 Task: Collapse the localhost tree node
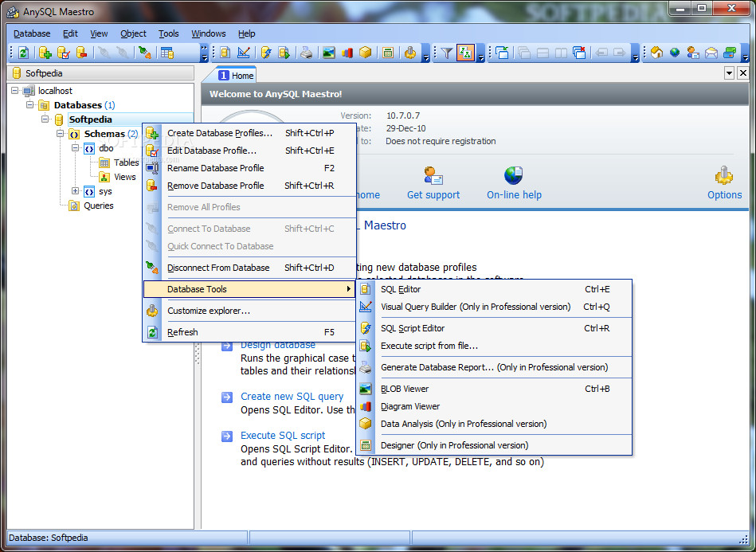click(15, 91)
